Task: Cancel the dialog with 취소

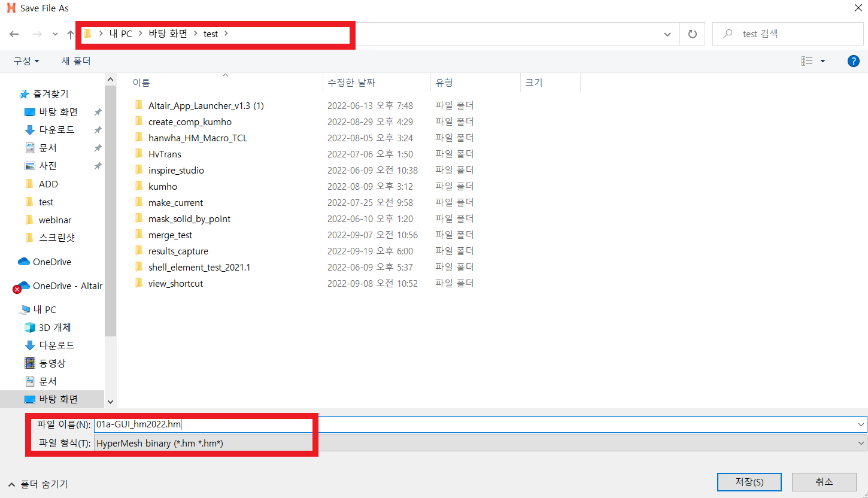Action: 824,482
